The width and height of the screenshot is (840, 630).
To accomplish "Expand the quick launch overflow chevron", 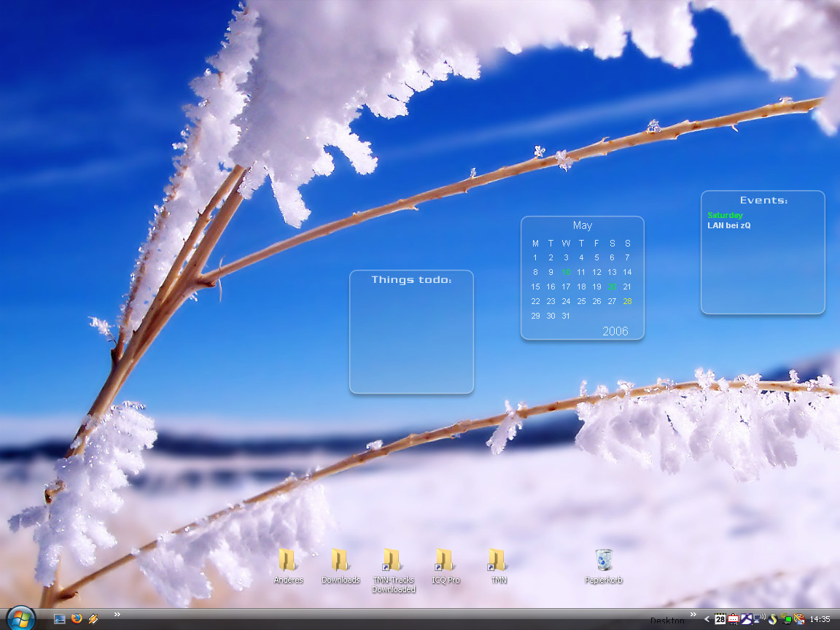I will coord(117,614).
